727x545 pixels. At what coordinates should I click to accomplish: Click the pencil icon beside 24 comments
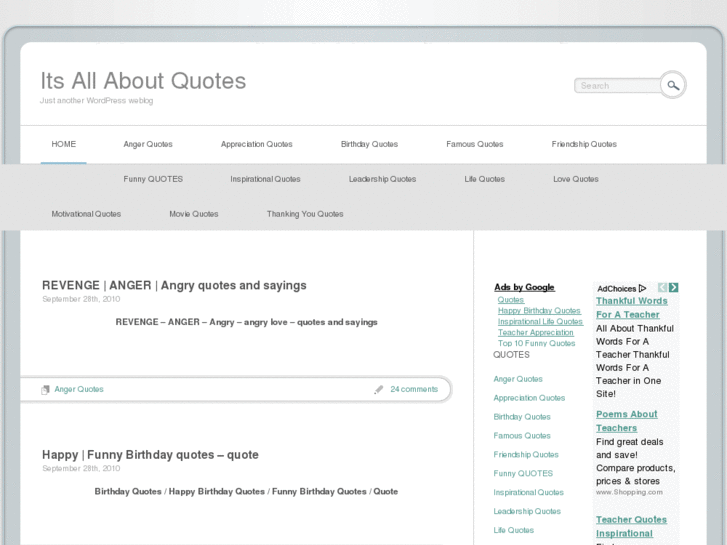coord(379,390)
